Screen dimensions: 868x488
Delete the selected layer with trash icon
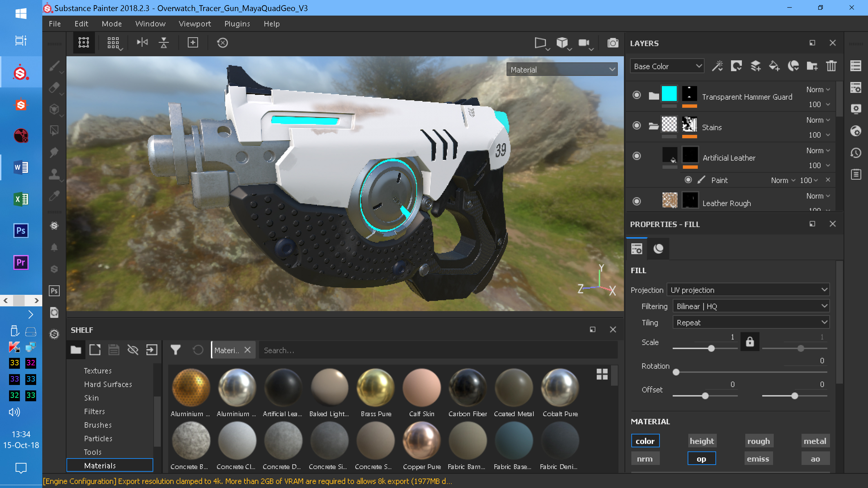831,66
